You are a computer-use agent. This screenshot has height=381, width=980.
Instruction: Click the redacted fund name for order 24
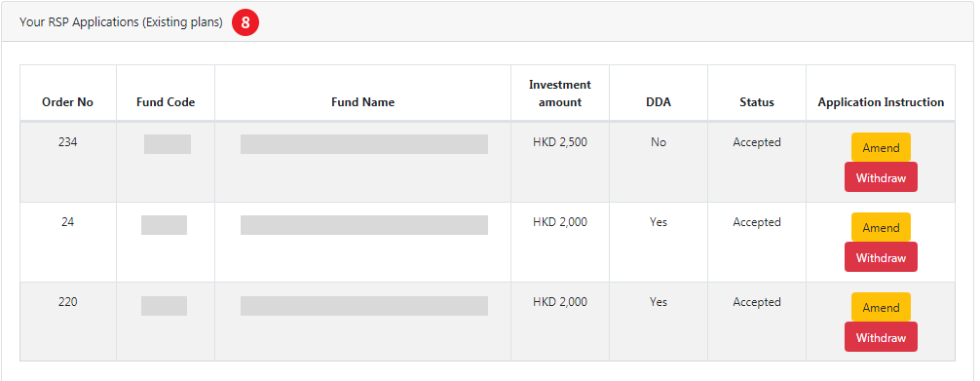363,224
